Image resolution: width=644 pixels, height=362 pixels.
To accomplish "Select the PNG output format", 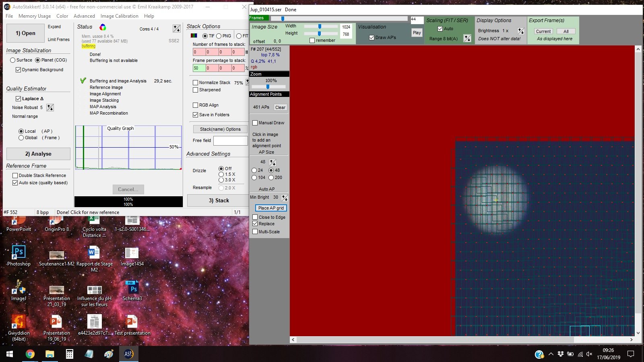I will click(x=219, y=36).
